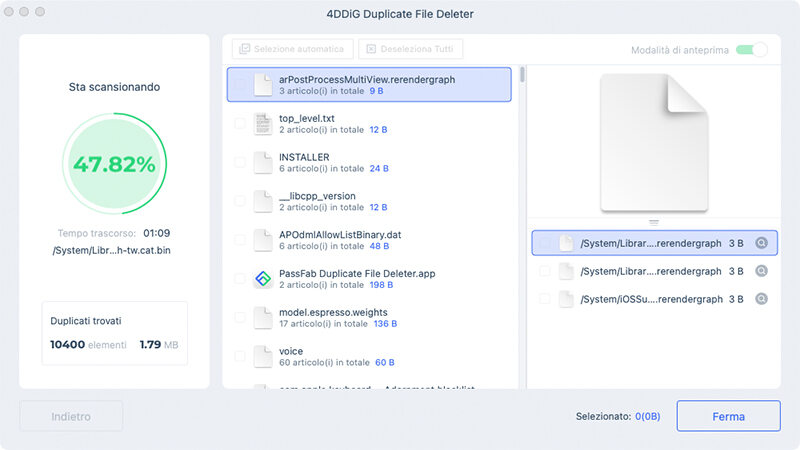Click the magnifier icon beside the first rerendergraph path
The image size is (800, 450).
point(761,243)
